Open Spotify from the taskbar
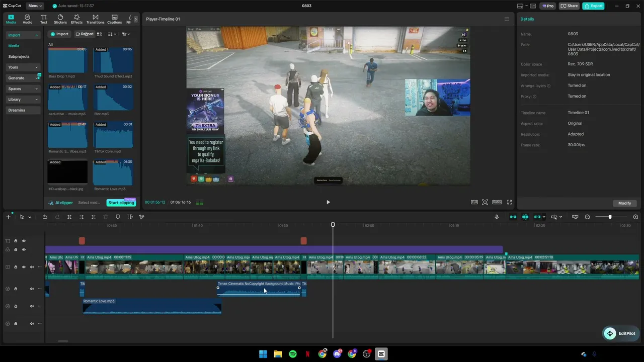The width and height of the screenshot is (644, 362). tap(293, 354)
